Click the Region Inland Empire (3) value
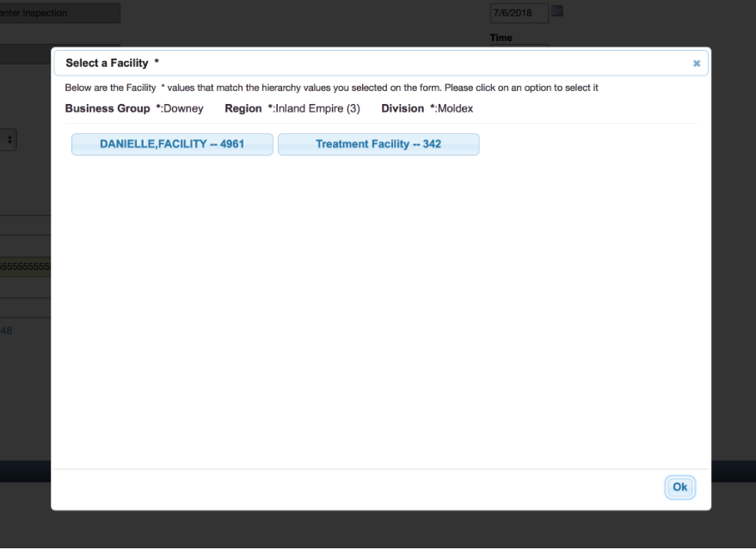Viewport: 756px width, 550px height. pos(317,109)
